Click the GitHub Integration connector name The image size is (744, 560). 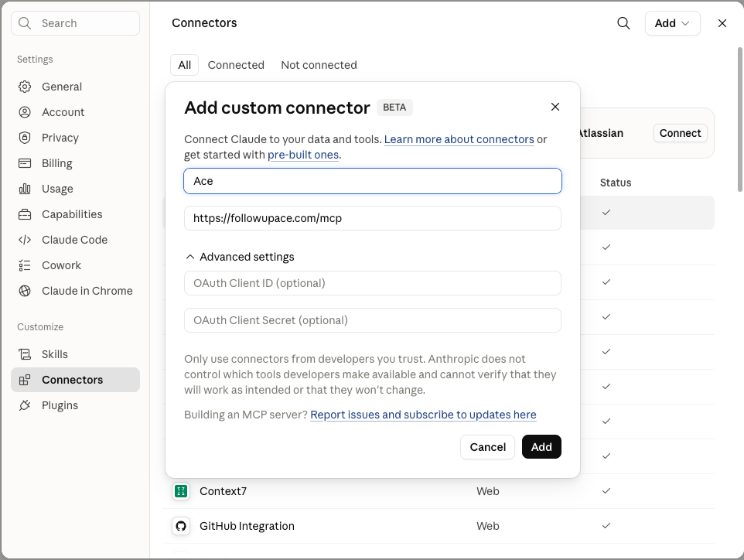tap(247, 526)
